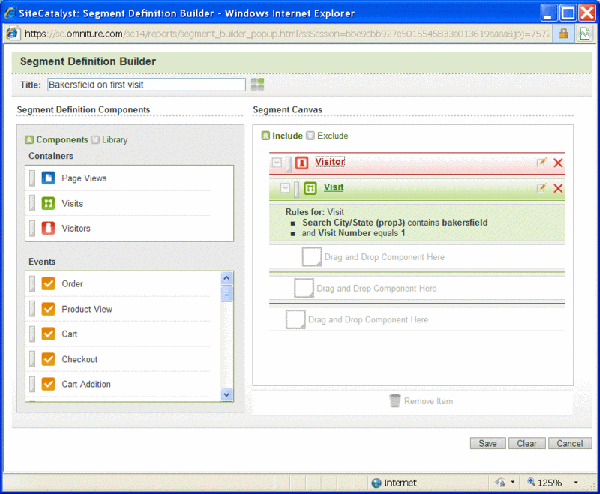600x494 pixels.
Task: Click the drag handle beside Checkout
Action: tap(32, 359)
